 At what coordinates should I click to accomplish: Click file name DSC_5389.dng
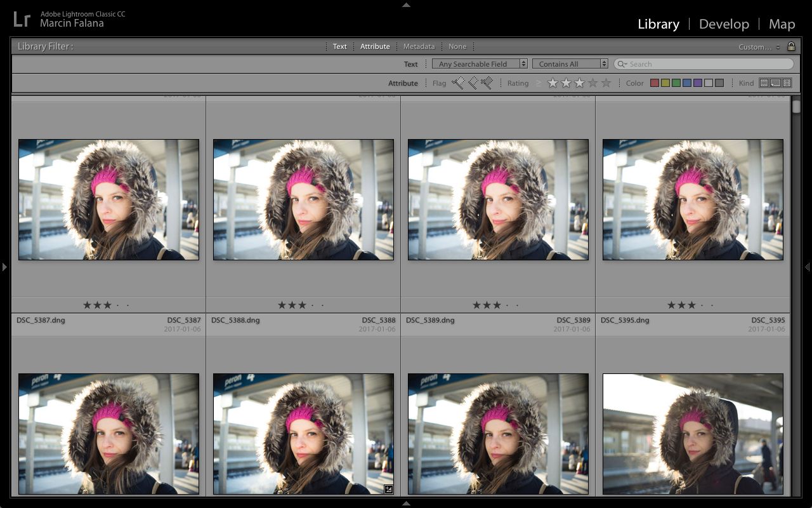point(430,320)
